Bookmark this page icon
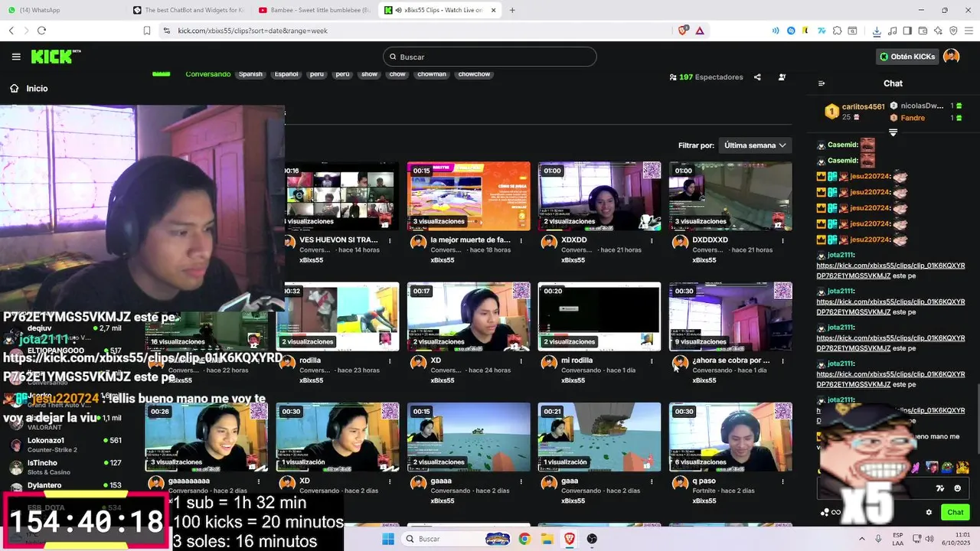This screenshot has height=551, width=980. tap(146, 31)
